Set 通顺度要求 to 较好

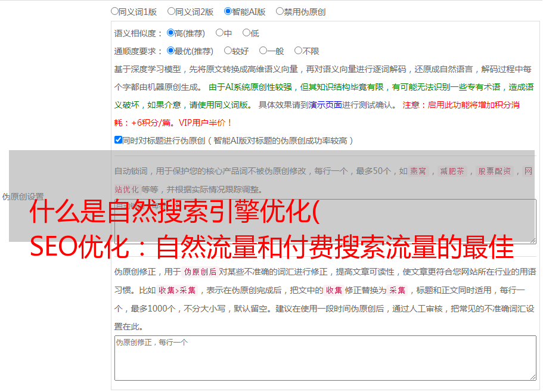click(x=228, y=51)
